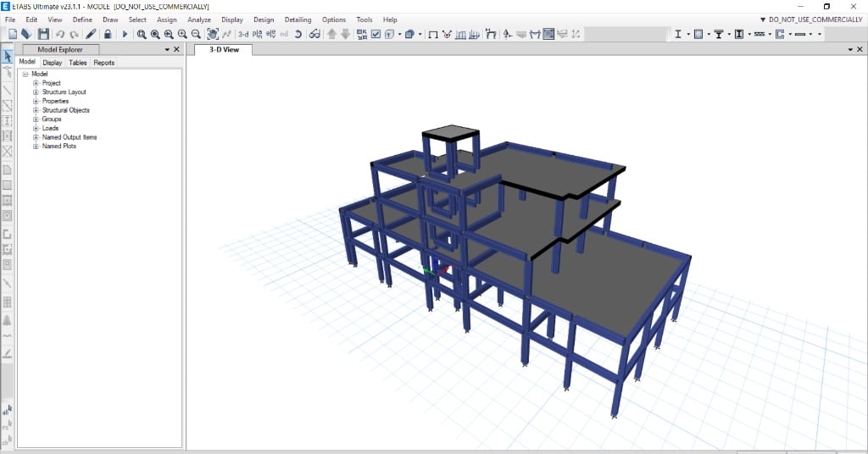Switch to the Reports tab

tap(104, 63)
